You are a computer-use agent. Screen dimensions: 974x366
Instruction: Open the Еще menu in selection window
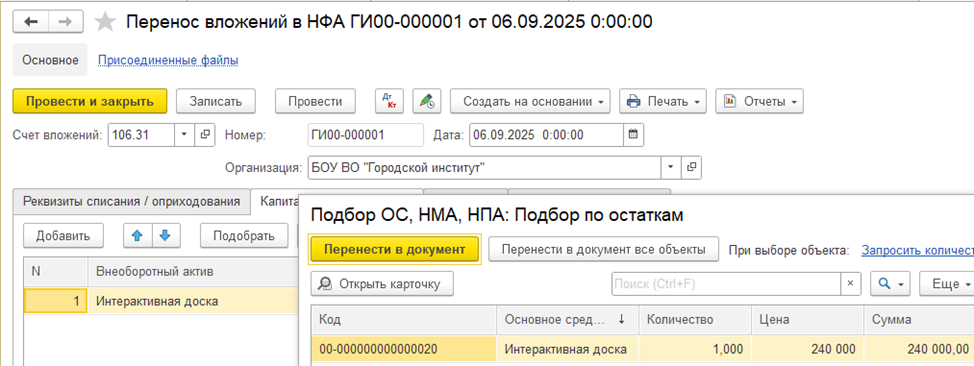pyautogui.click(x=947, y=283)
